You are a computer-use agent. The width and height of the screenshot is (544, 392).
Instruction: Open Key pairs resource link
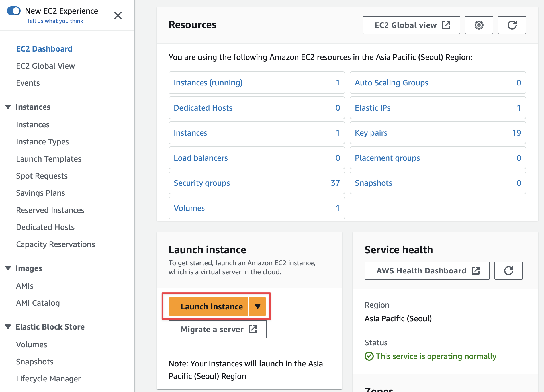(x=371, y=133)
